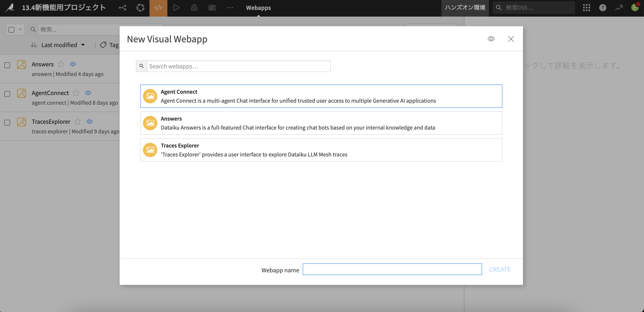This screenshot has width=644, height=312.
Task: Open the more options ellipsis menu
Action: (230, 8)
